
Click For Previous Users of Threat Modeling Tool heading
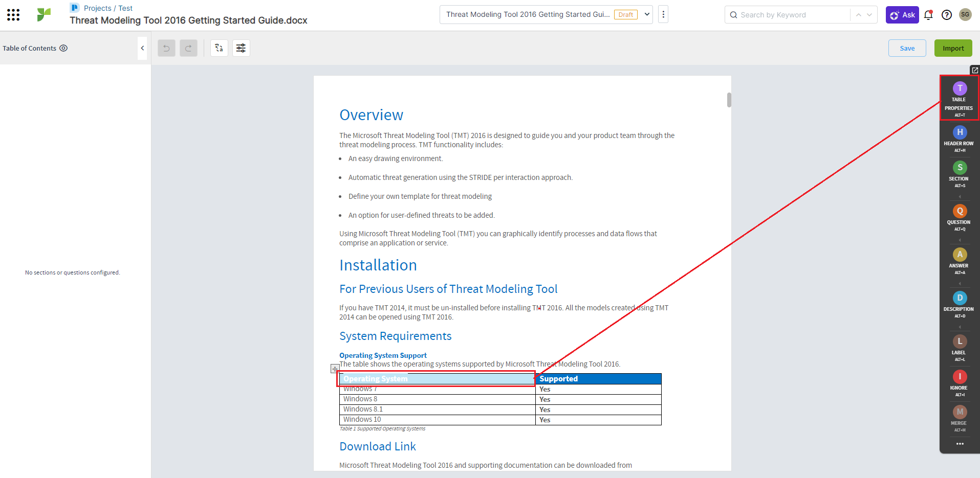(448, 289)
